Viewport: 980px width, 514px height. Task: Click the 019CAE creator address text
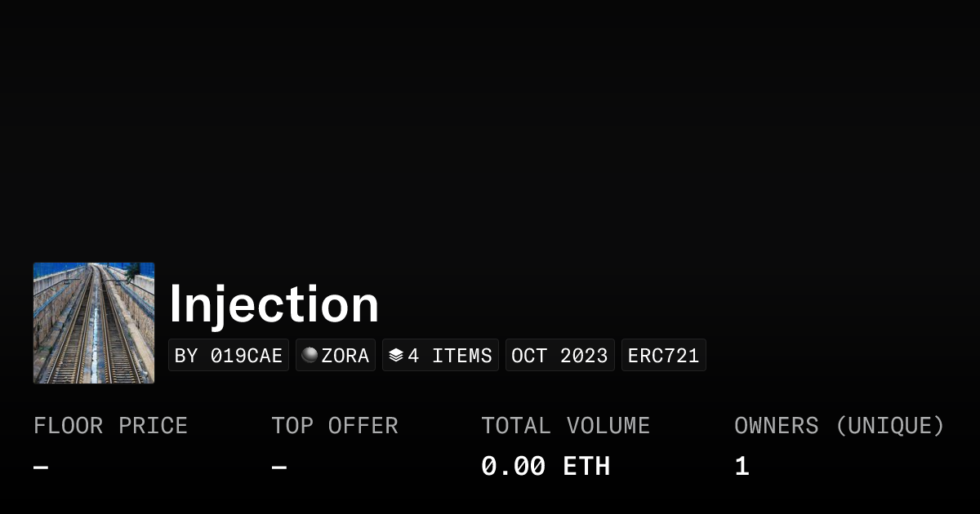[247, 356]
